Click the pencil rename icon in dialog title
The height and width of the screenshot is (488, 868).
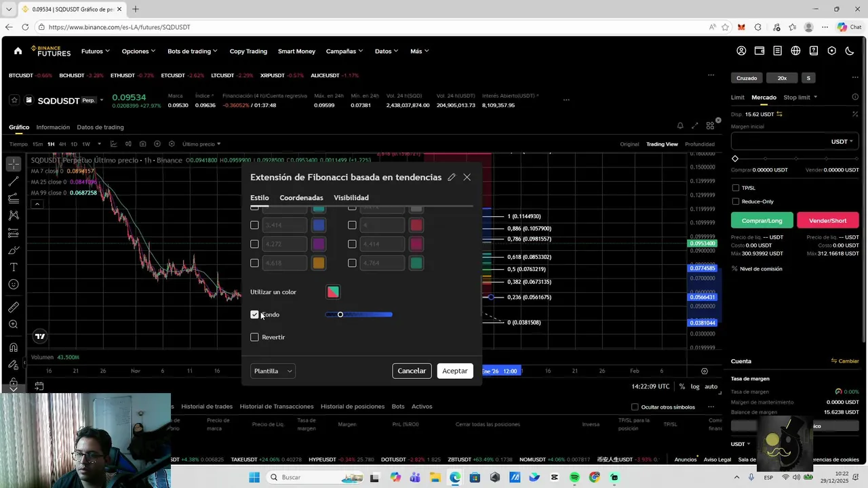point(452,177)
